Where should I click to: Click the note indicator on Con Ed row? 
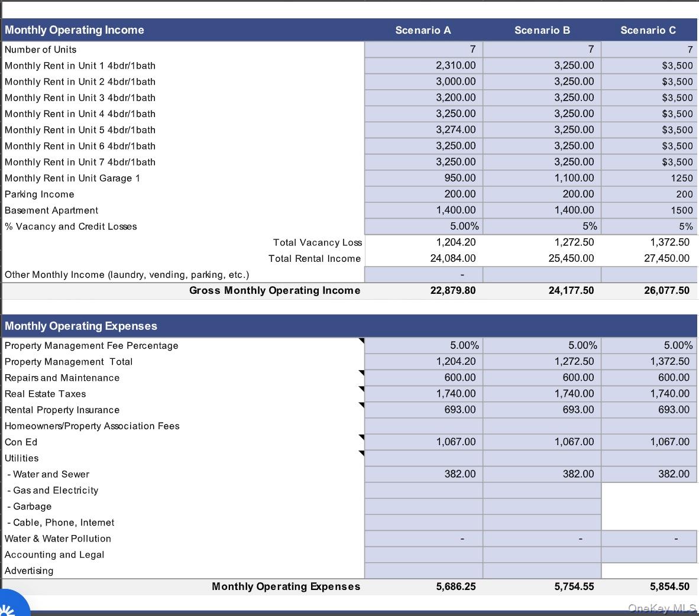361,437
